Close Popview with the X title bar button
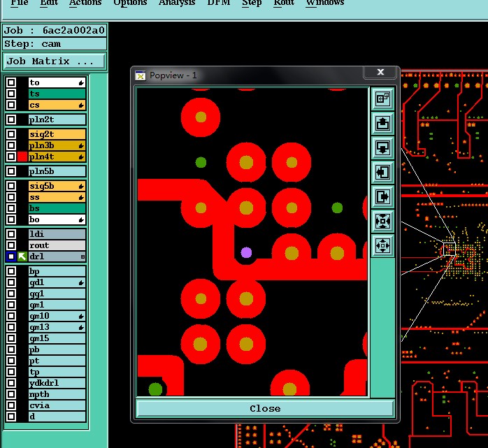This screenshot has height=448, width=488. [x=380, y=72]
